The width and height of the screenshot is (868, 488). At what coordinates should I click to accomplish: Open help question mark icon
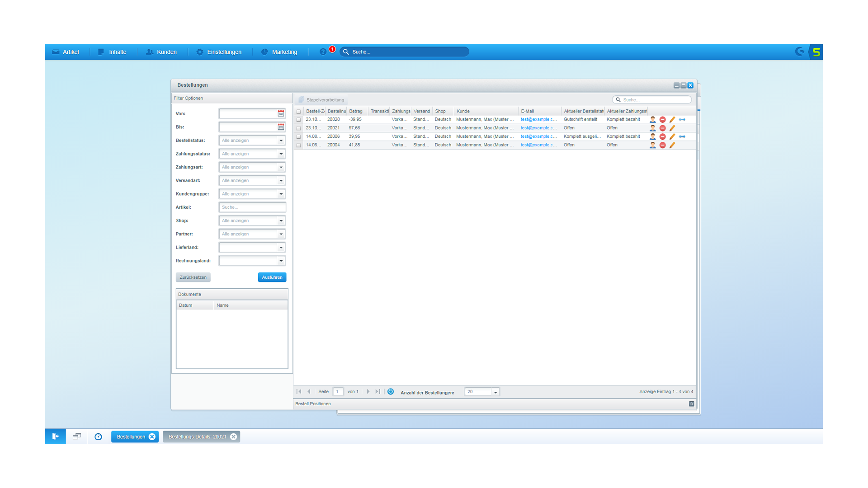click(x=323, y=52)
